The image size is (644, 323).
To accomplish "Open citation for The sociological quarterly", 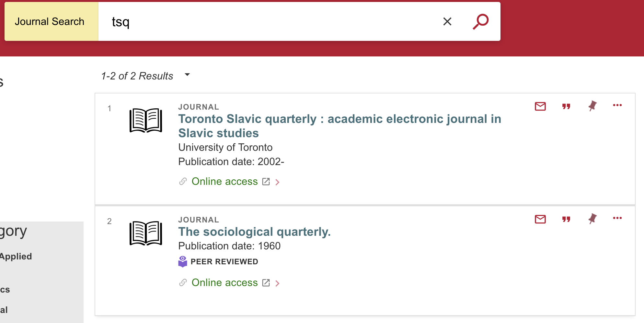I will click(566, 219).
